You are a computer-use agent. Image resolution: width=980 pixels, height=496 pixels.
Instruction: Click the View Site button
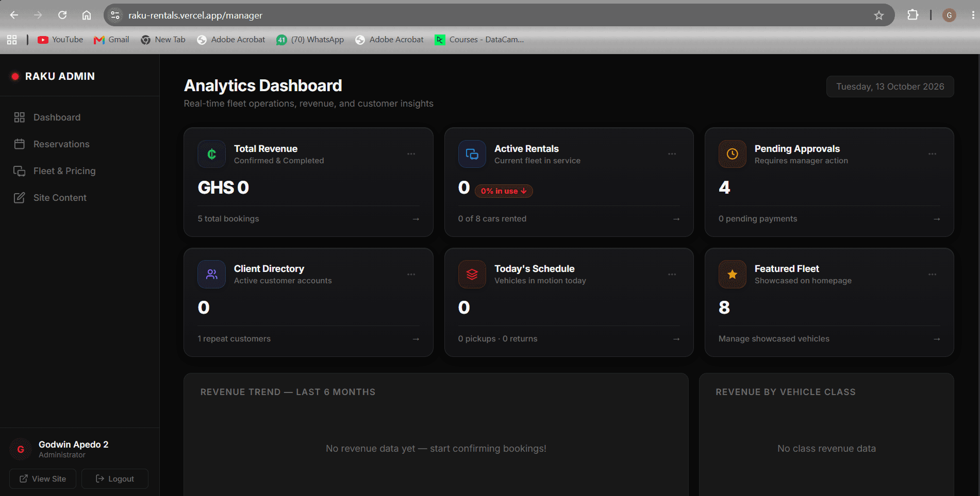tap(43, 478)
